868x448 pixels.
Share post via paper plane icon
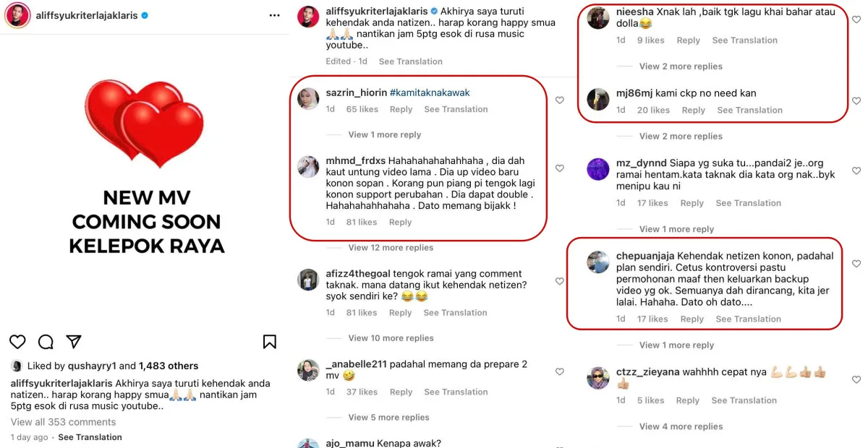pyautogui.click(x=74, y=342)
